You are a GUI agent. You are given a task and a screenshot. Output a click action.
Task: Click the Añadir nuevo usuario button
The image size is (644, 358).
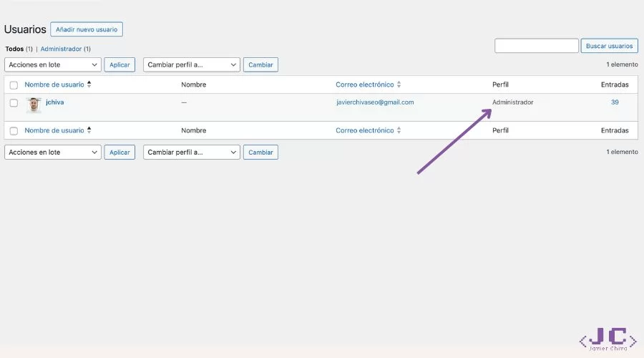(87, 29)
